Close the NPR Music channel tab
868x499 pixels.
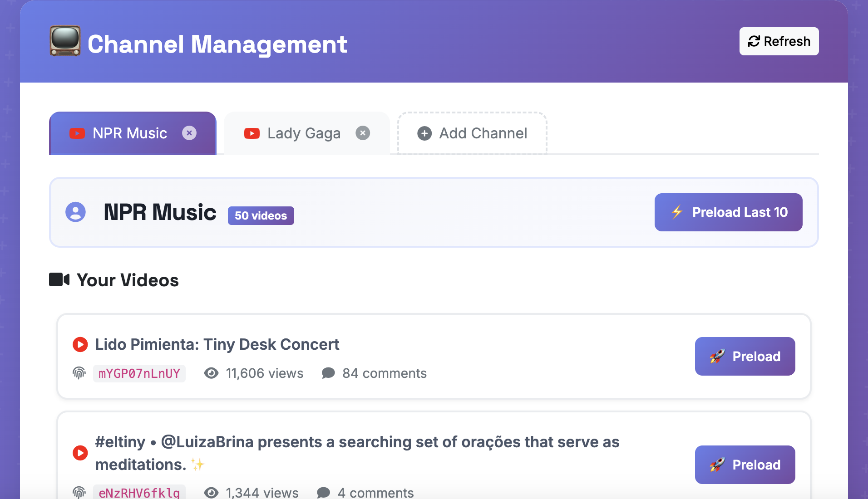[x=189, y=133]
